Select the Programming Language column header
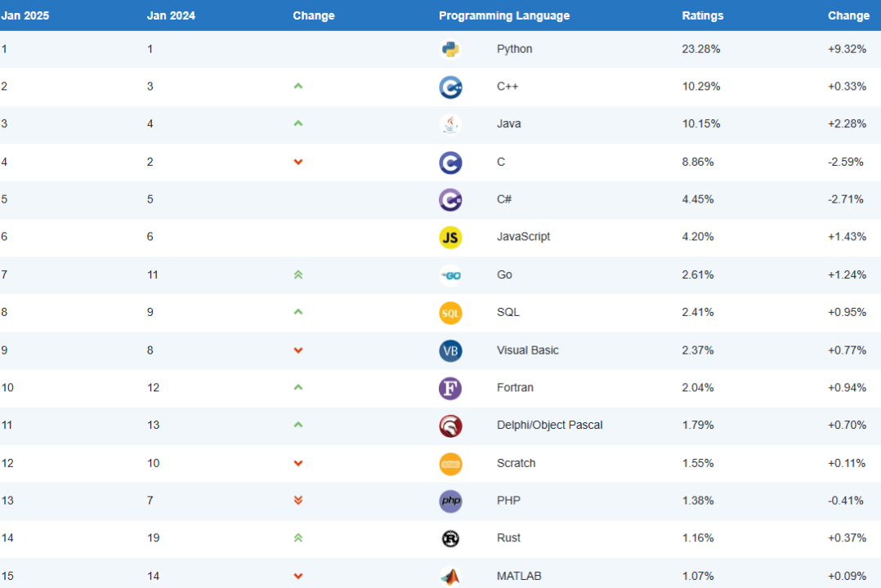This screenshot has width=881, height=588. point(504,16)
